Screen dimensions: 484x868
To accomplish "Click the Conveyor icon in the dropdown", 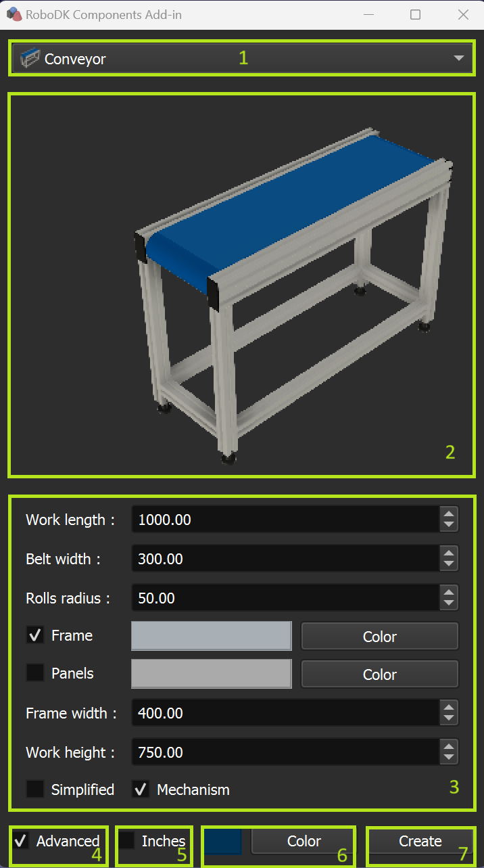I will point(31,59).
